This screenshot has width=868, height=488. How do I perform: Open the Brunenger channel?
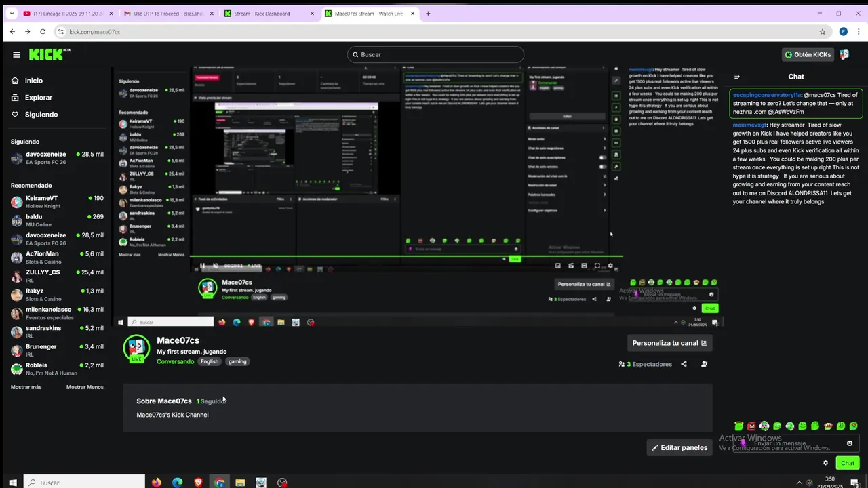click(x=57, y=350)
